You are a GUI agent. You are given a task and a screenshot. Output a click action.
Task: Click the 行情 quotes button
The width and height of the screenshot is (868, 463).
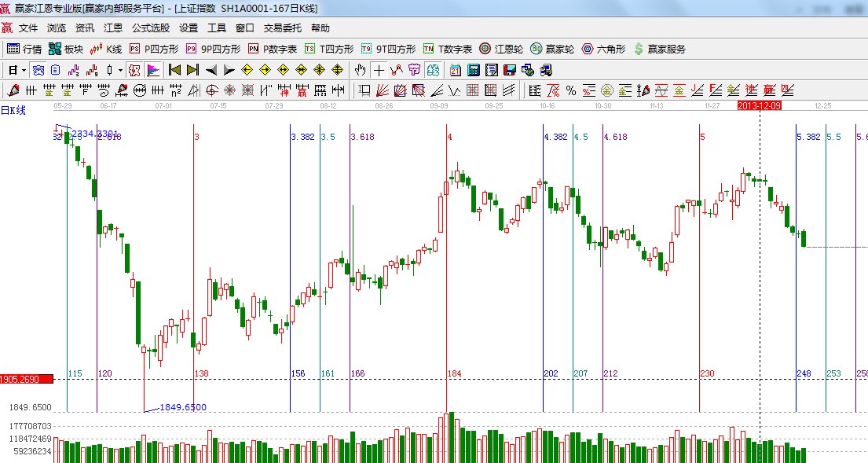click(x=24, y=49)
